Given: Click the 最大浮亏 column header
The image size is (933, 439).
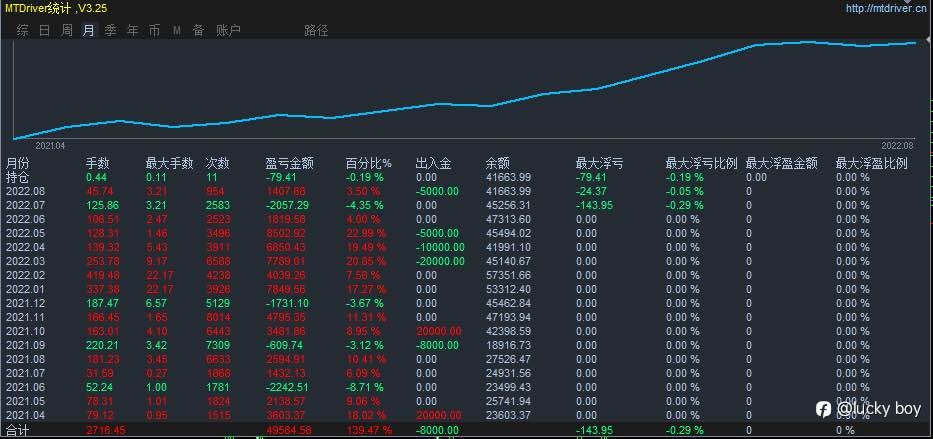Looking at the screenshot, I should click(599, 163).
